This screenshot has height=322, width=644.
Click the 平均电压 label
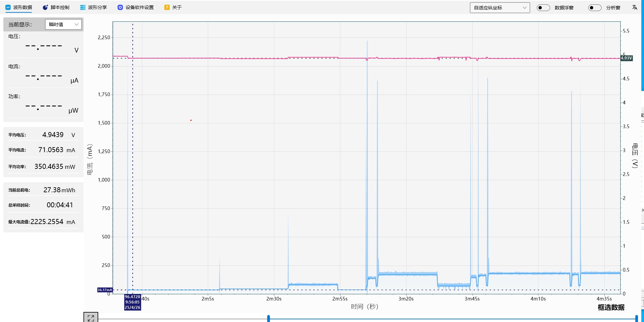click(17, 135)
